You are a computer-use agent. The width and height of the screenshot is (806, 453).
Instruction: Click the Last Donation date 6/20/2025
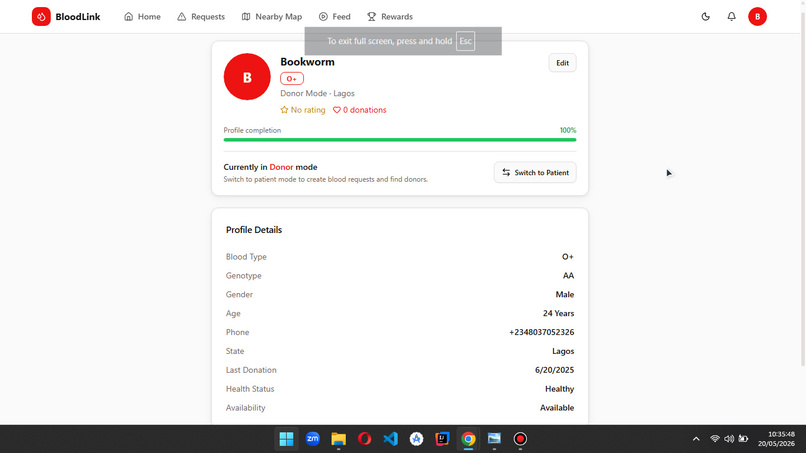coord(554,370)
